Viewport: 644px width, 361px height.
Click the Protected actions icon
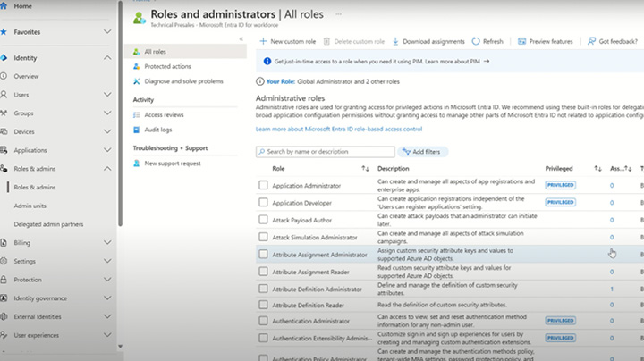136,66
